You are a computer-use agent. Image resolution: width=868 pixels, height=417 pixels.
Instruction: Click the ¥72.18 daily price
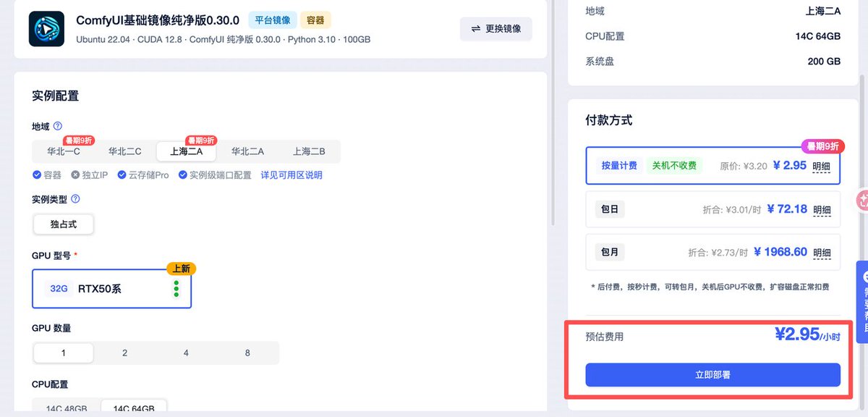tap(787, 209)
